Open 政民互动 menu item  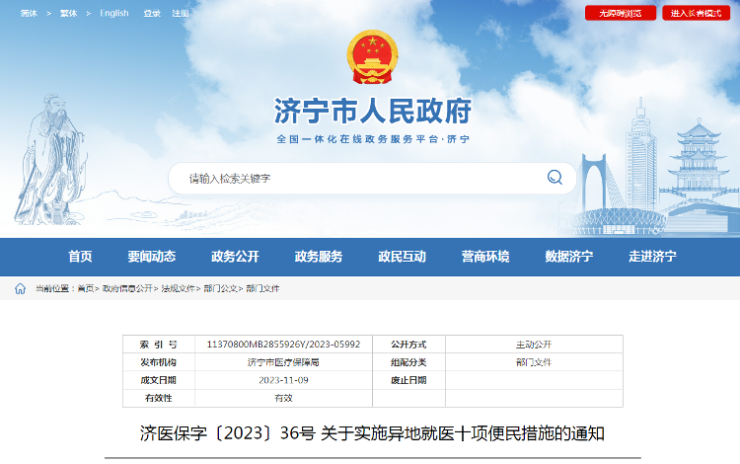click(401, 257)
